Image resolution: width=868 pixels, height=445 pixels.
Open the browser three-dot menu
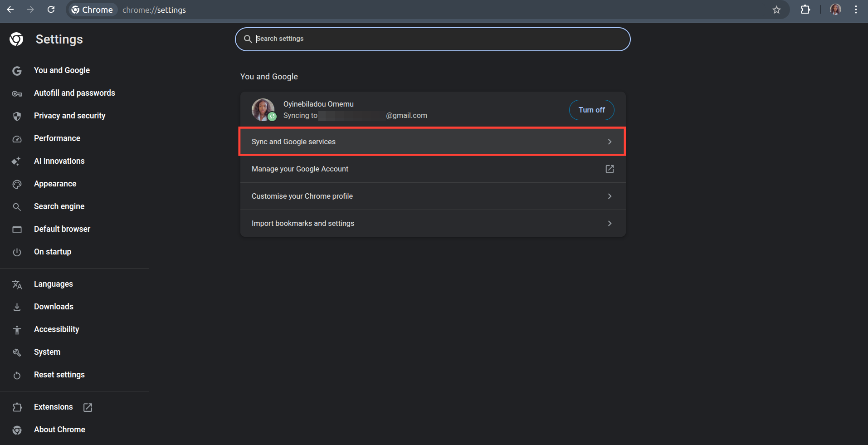pyautogui.click(x=856, y=10)
